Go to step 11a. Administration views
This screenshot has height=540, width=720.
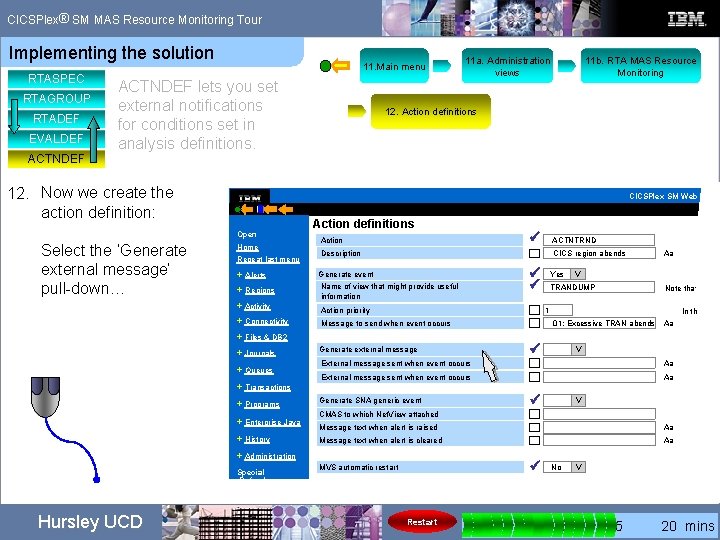(x=507, y=66)
